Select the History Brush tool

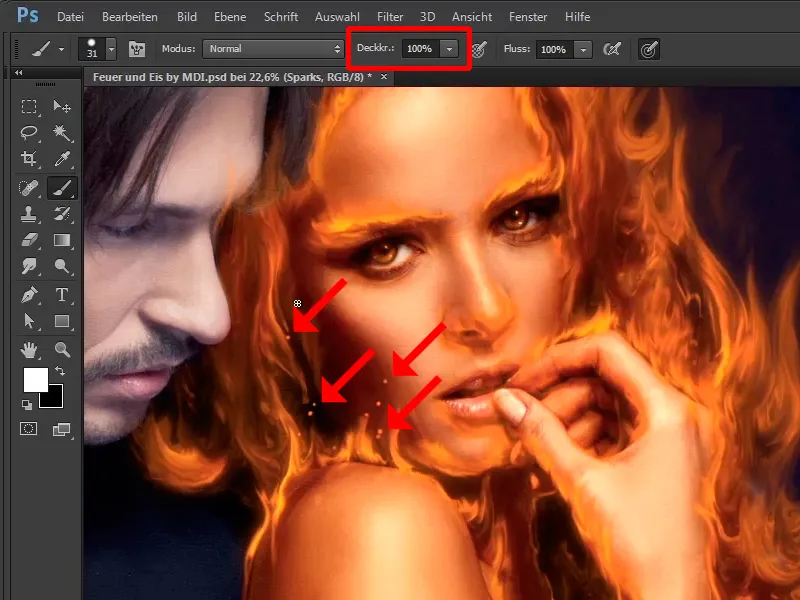(62, 214)
